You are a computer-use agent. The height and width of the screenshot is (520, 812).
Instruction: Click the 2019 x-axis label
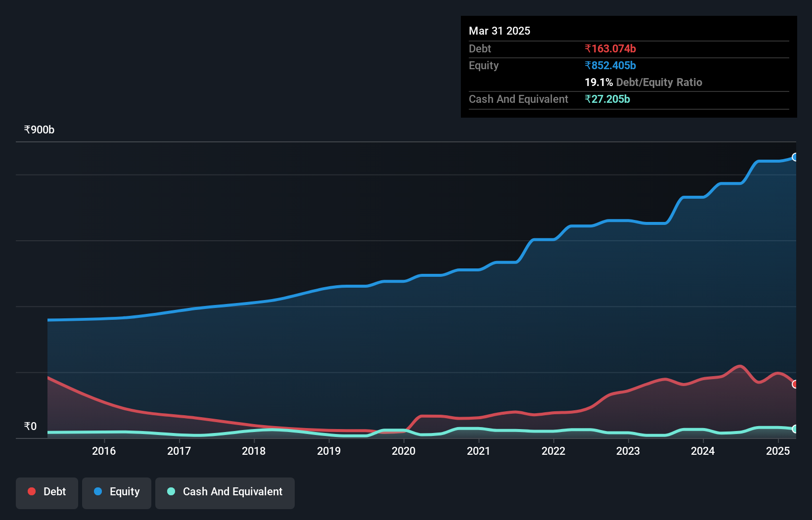click(x=329, y=451)
